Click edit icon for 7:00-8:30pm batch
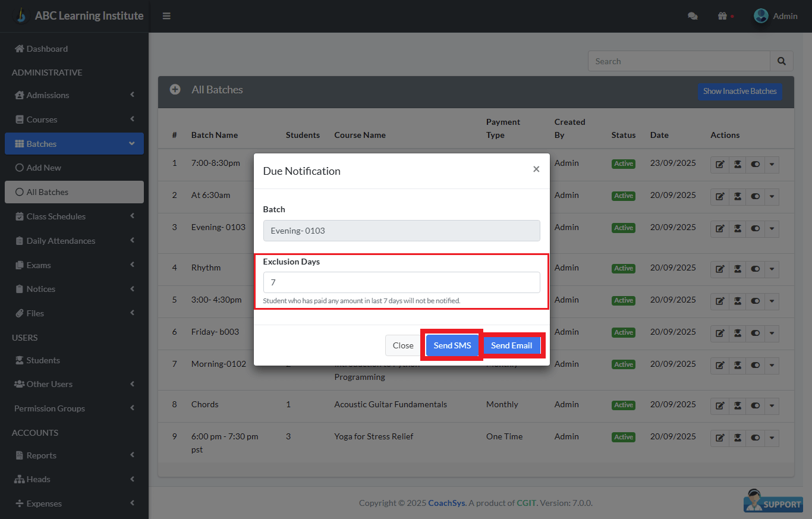Image resolution: width=812 pixels, height=519 pixels. tap(720, 165)
